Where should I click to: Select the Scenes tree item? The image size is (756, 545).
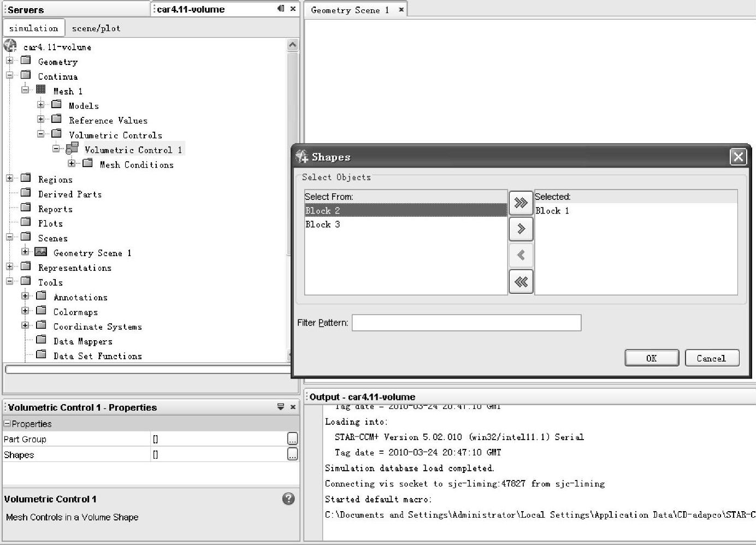(53, 238)
